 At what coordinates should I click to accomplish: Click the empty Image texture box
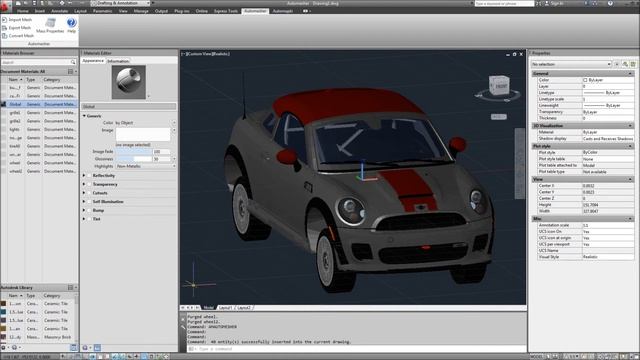pyautogui.click(x=143, y=134)
